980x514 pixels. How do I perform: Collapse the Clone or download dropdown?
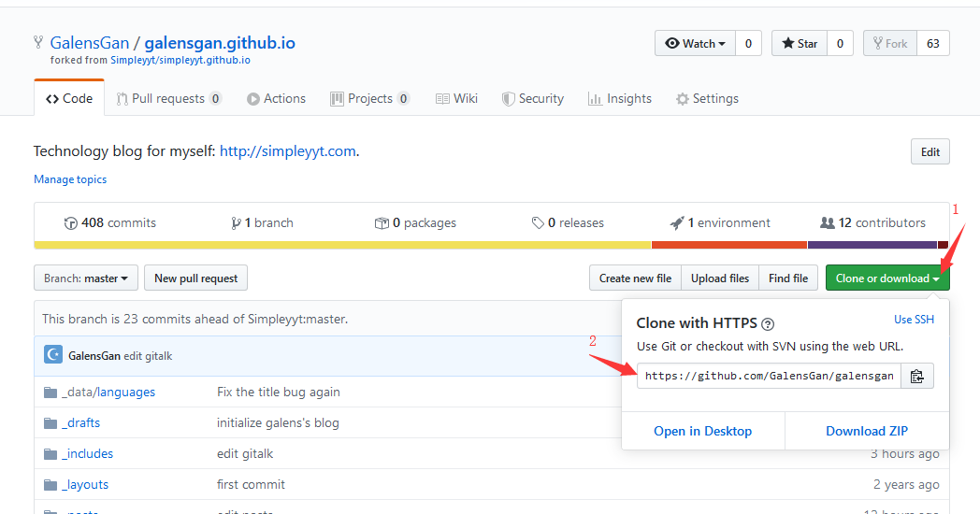pyautogui.click(x=886, y=278)
